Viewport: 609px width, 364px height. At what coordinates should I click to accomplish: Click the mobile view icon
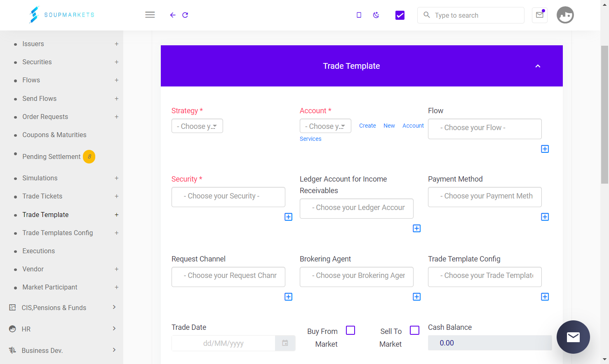(x=359, y=15)
